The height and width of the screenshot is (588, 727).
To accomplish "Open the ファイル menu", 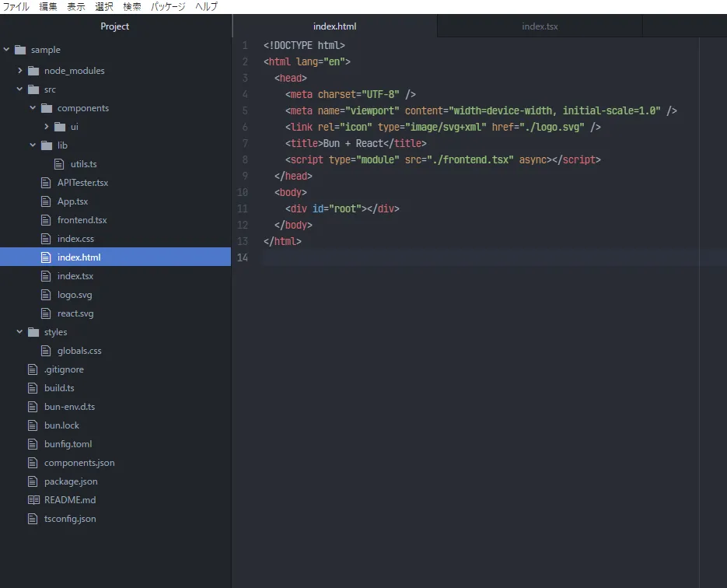I will [16, 6].
